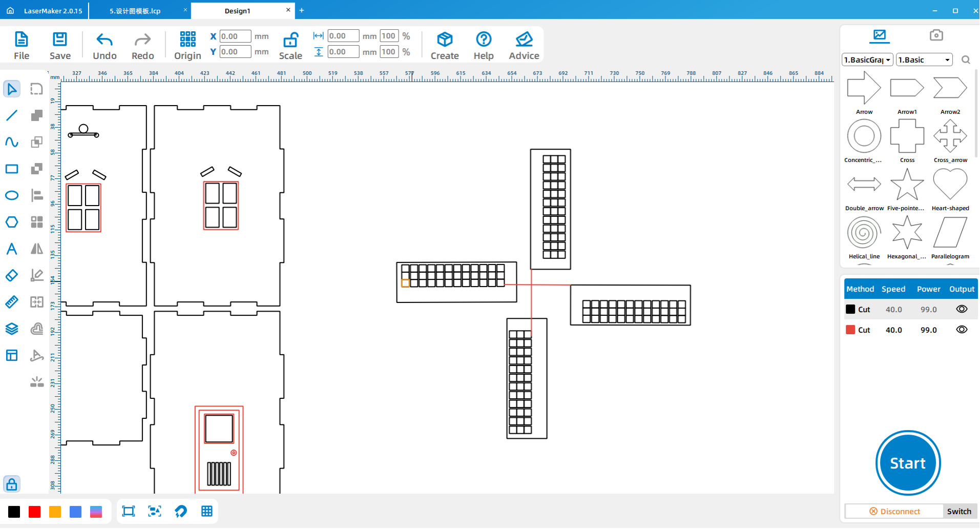Pick the orange color in the palette
Screen dimensions: 980x529
tap(55, 512)
